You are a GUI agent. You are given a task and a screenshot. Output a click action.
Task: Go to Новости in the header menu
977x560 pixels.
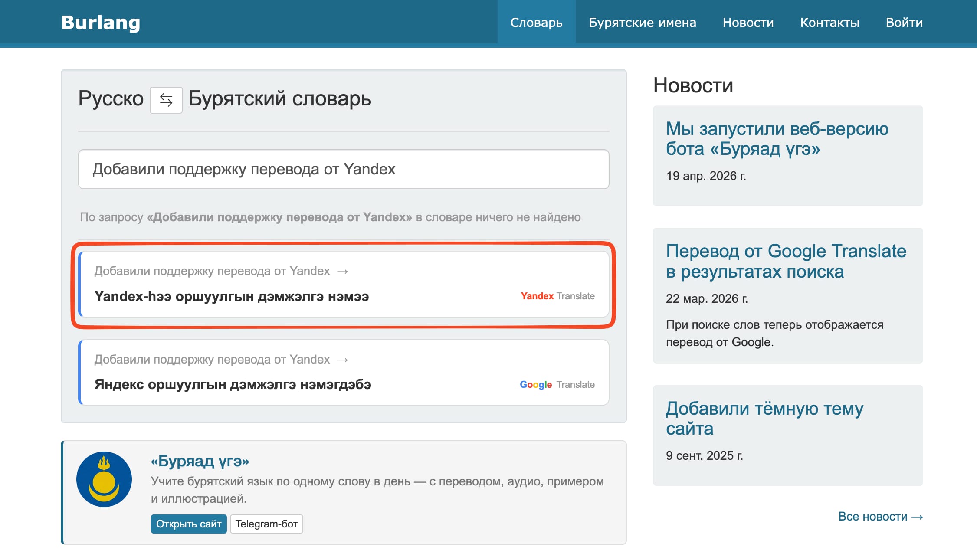click(748, 22)
